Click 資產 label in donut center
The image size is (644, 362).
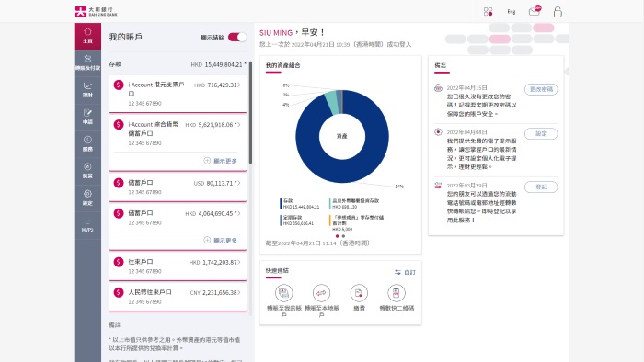click(x=342, y=136)
